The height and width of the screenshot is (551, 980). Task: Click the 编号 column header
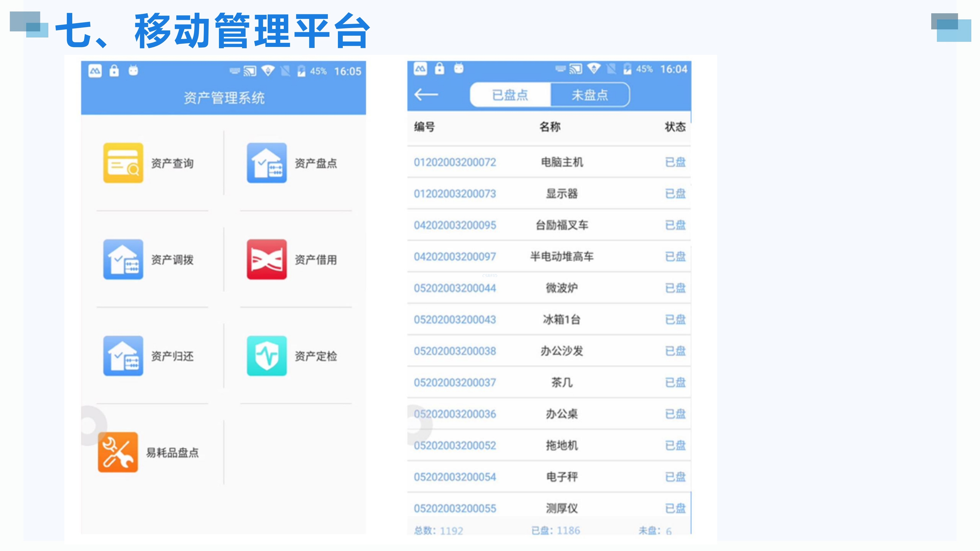[424, 127]
